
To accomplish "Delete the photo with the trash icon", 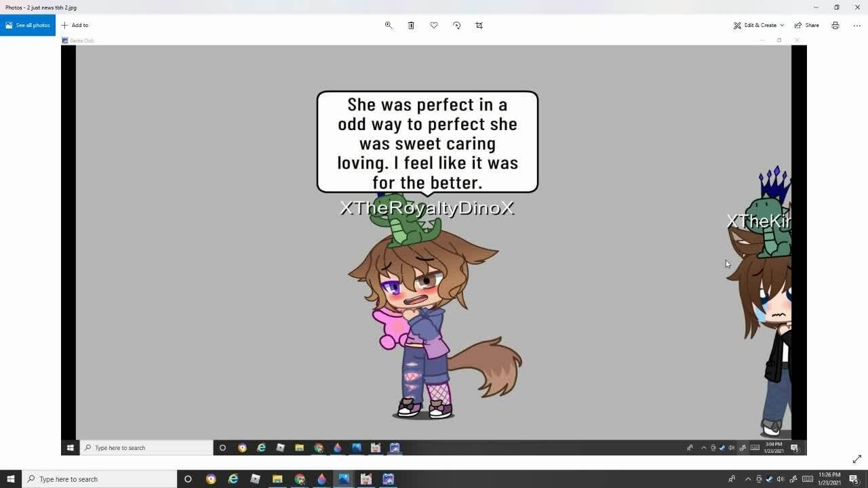I will click(x=411, y=25).
